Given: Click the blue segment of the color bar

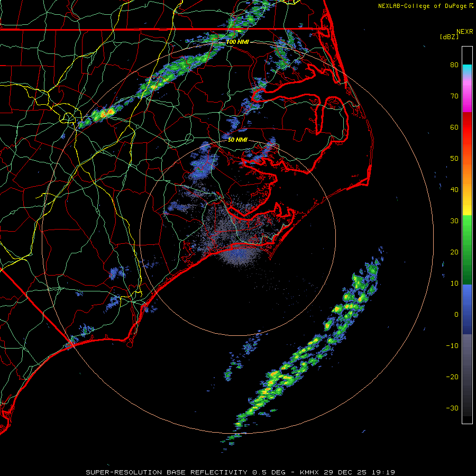Looking at the screenshot, I should point(467,309).
